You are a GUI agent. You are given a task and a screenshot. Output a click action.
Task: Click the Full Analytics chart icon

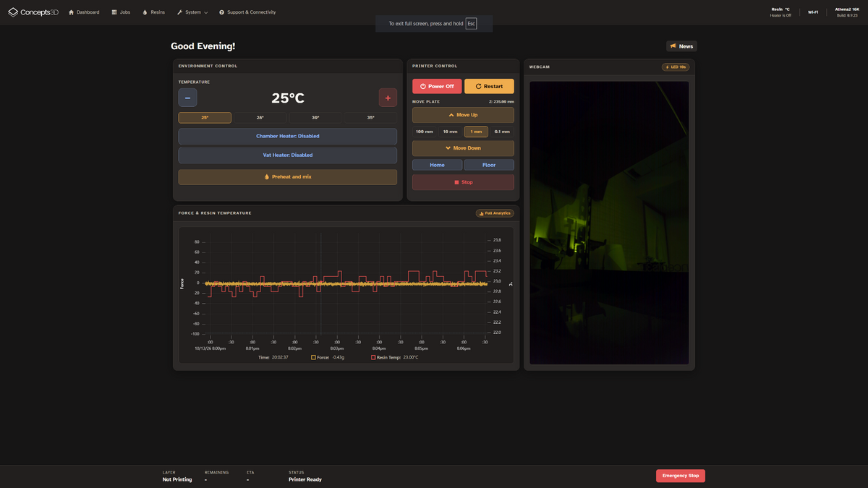tap(481, 213)
